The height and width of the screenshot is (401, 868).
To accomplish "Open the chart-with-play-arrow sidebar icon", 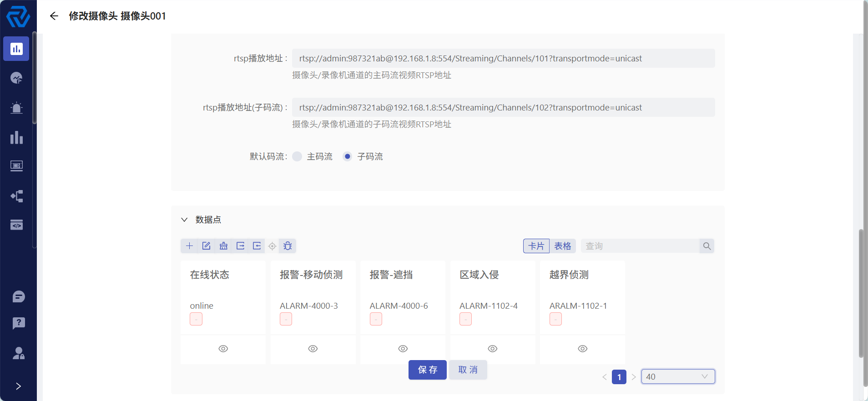I will pyautogui.click(x=17, y=78).
